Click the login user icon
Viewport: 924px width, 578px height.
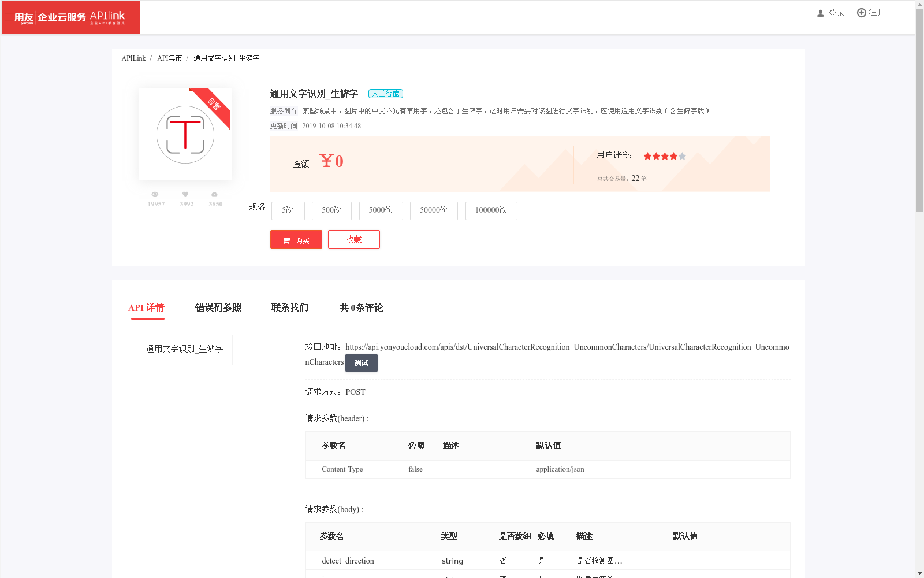(x=820, y=13)
